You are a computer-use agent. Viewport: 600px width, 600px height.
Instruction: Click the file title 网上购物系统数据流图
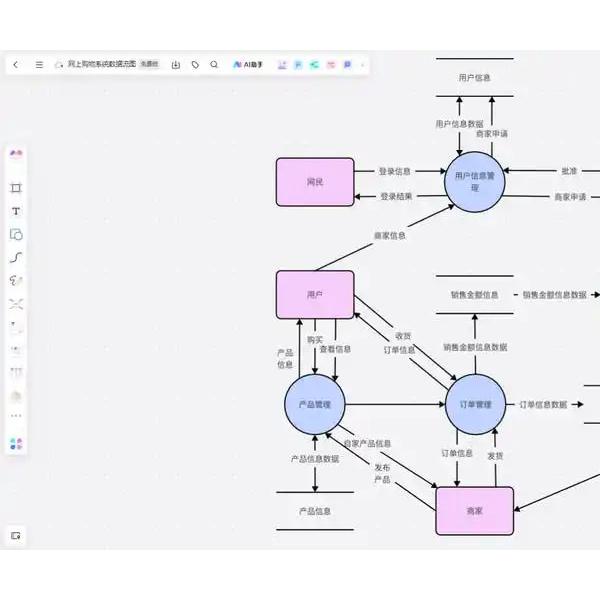tap(102, 64)
